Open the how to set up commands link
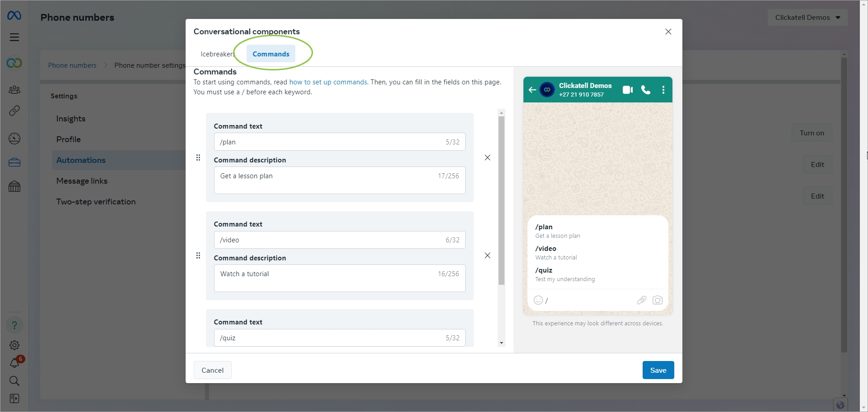 [328, 82]
